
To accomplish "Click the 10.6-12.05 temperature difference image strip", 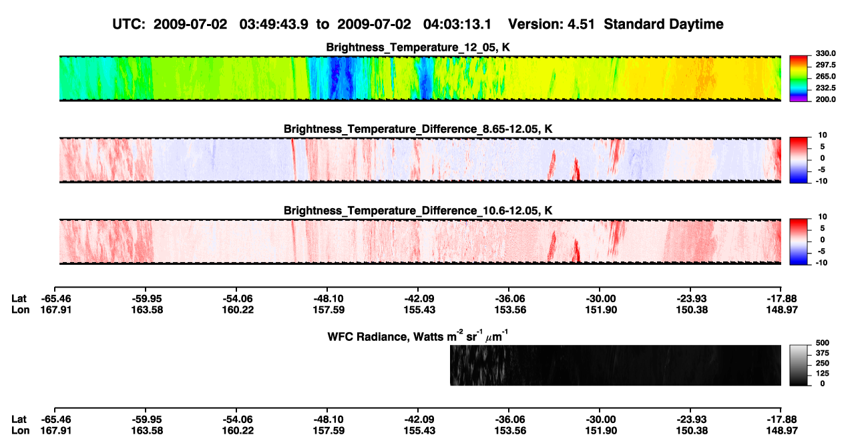I will tap(420, 242).
